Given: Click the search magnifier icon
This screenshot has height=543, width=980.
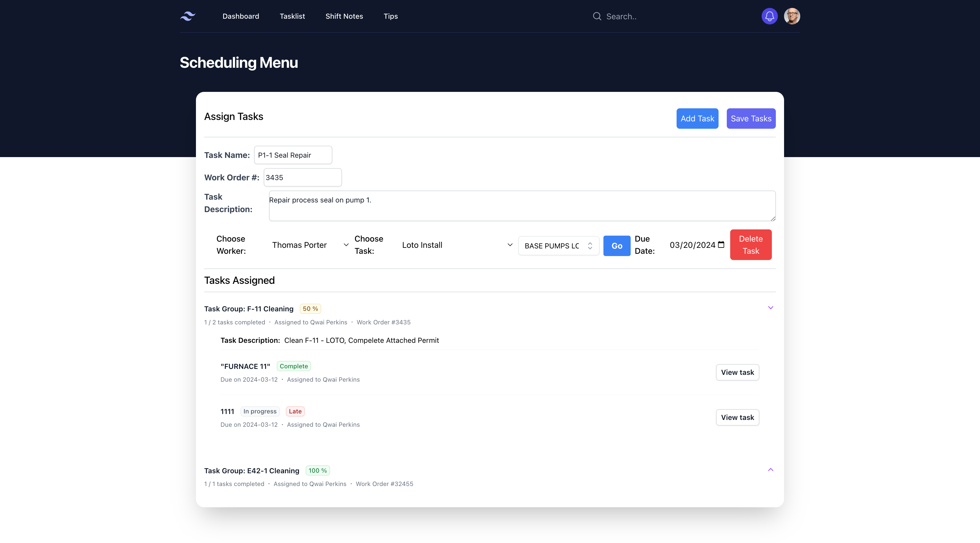Looking at the screenshot, I should (x=597, y=16).
